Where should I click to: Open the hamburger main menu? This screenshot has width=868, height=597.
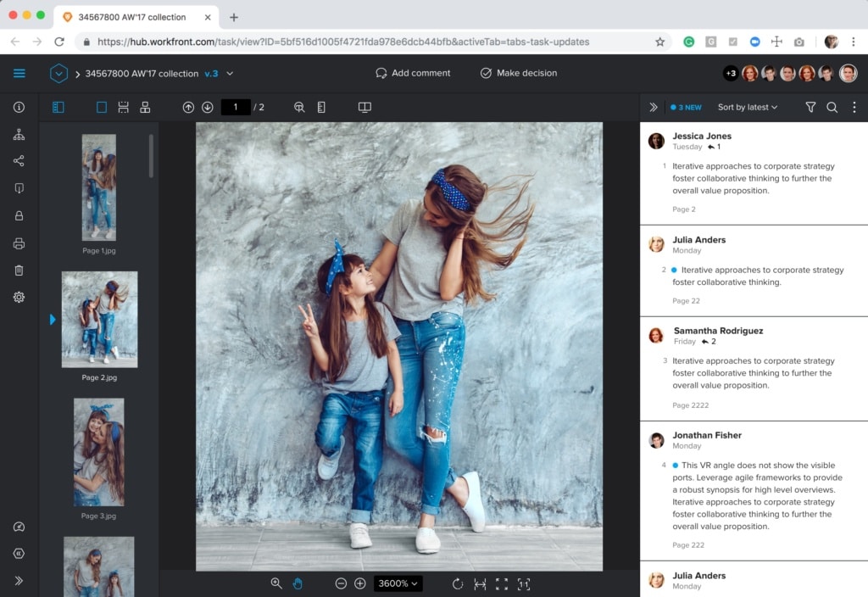click(19, 73)
